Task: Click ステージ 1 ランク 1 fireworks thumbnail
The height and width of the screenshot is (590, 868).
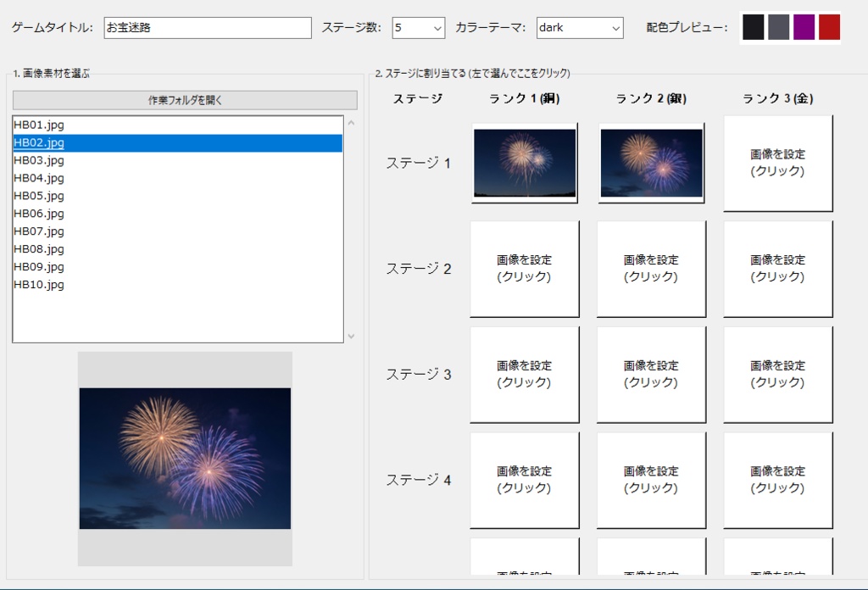Action: [525, 164]
